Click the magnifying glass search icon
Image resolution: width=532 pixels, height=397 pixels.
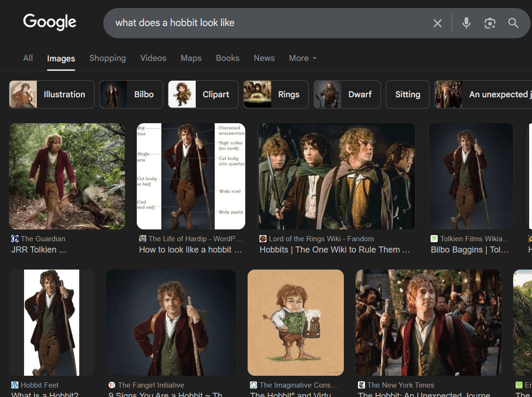point(513,23)
